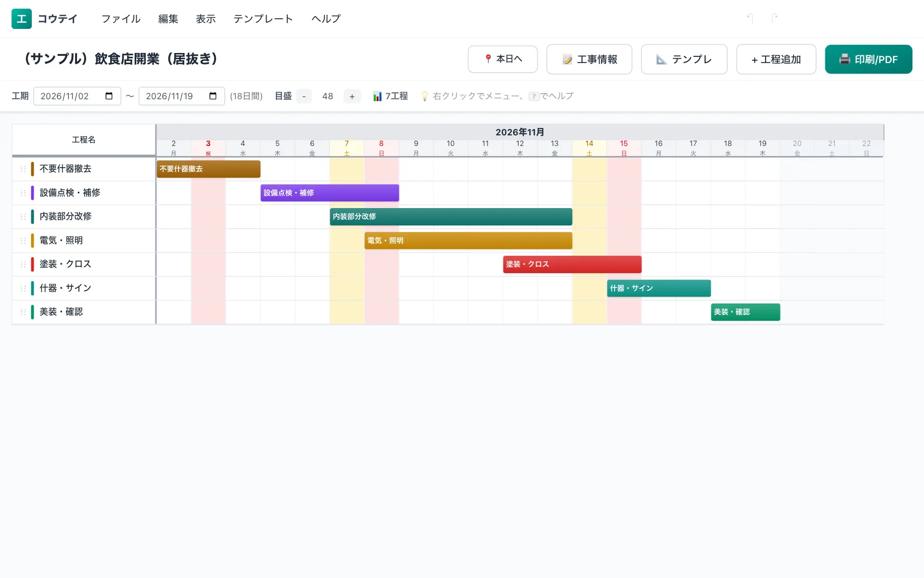Open the 表示 menu
This screenshot has height=578, width=924.
click(205, 19)
